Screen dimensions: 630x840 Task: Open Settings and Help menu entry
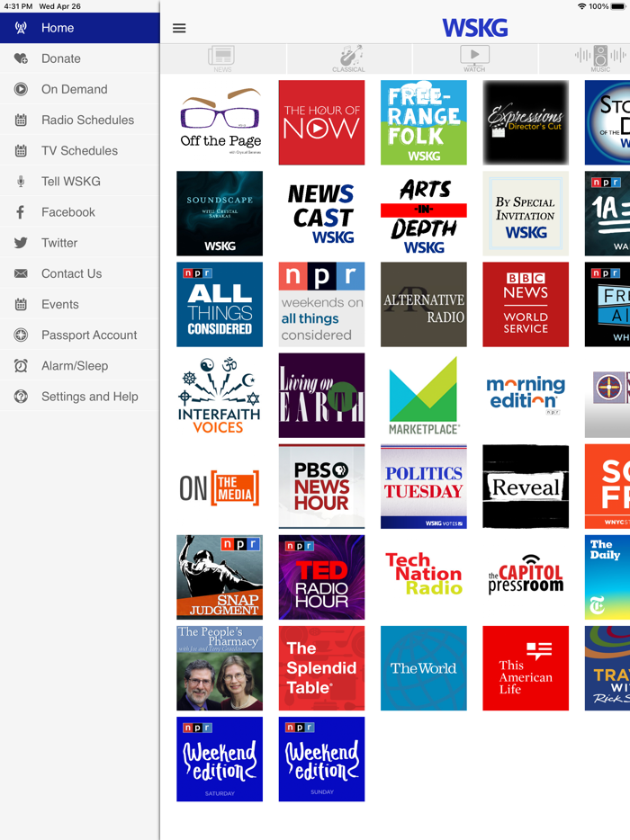(80, 397)
